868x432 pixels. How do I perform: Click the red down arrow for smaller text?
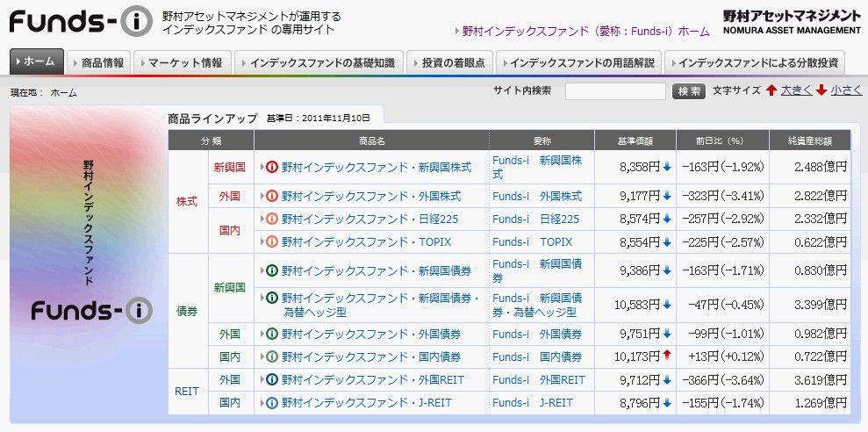pos(821,90)
